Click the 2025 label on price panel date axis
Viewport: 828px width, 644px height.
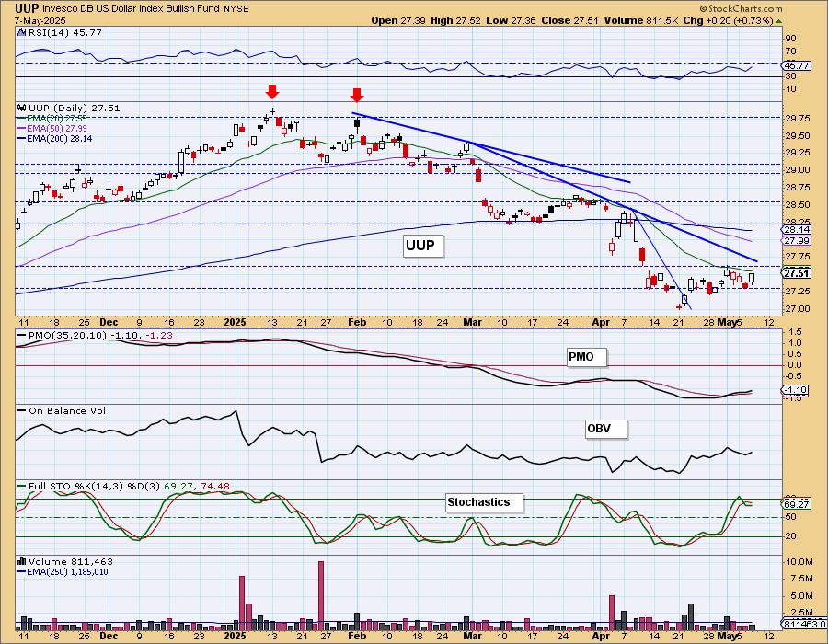235,322
